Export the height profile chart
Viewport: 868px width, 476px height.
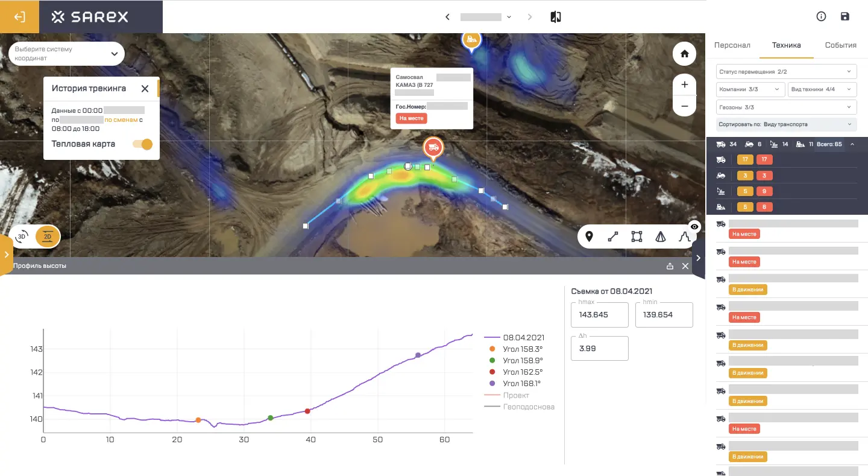click(670, 266)
